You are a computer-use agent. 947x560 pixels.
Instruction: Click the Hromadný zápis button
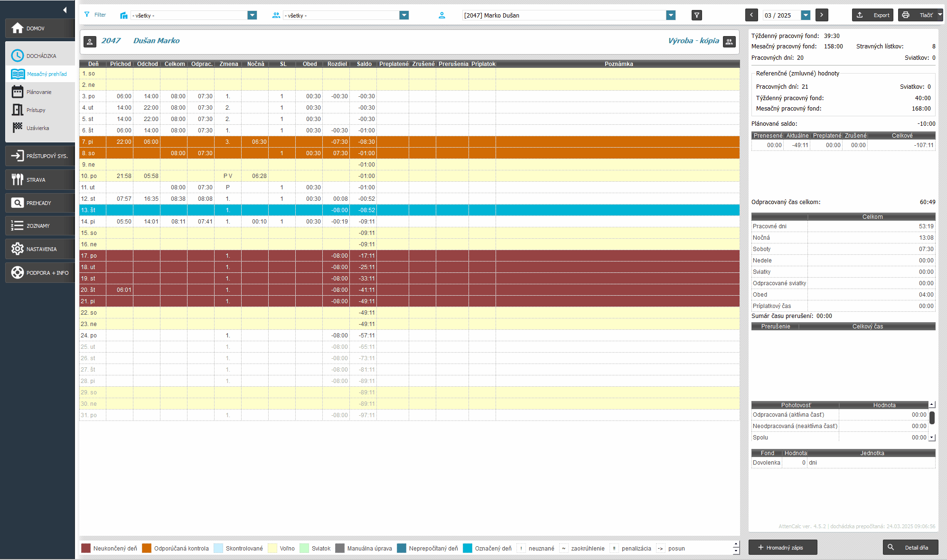(782, 548)
